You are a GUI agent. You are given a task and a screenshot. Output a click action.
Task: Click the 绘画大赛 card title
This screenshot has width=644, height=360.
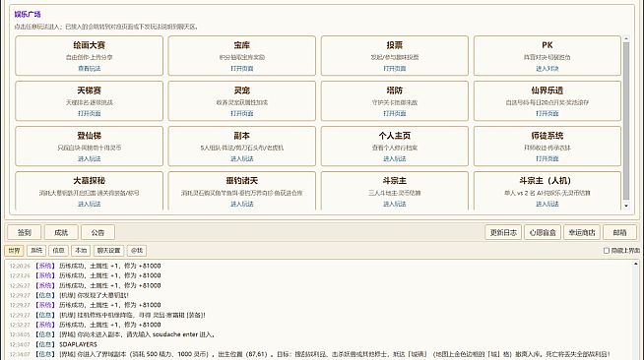pyautogui.click(x=90, y=45)
